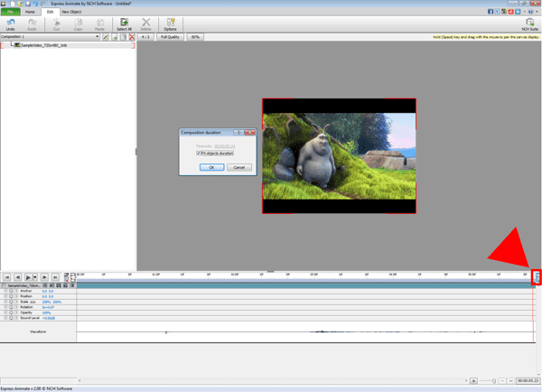Open the Options tools icon
Viewport: 542px width, 392px height.
tap(170, 22)
